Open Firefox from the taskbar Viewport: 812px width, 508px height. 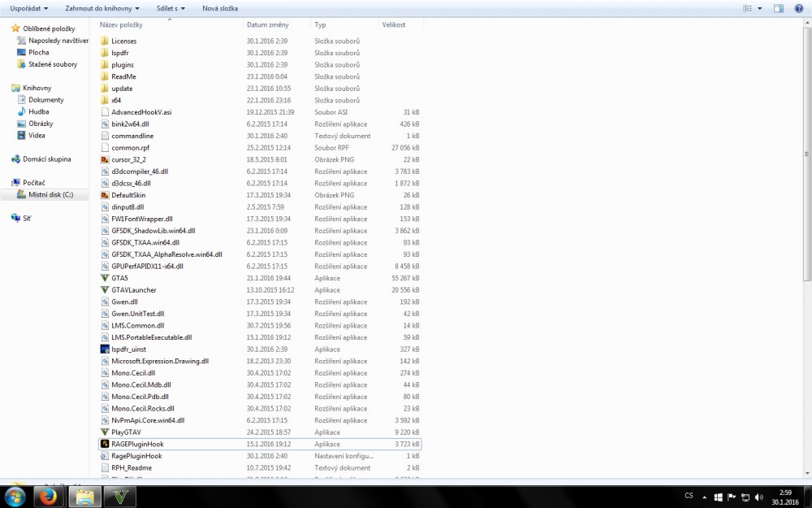point(50,497)
